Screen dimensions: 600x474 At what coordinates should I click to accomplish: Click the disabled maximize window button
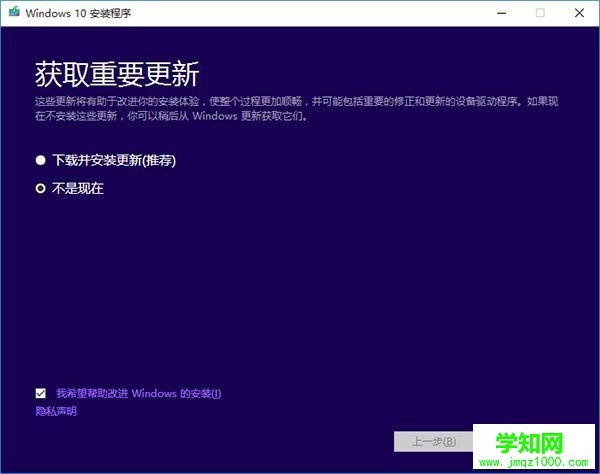click(540, 13)
